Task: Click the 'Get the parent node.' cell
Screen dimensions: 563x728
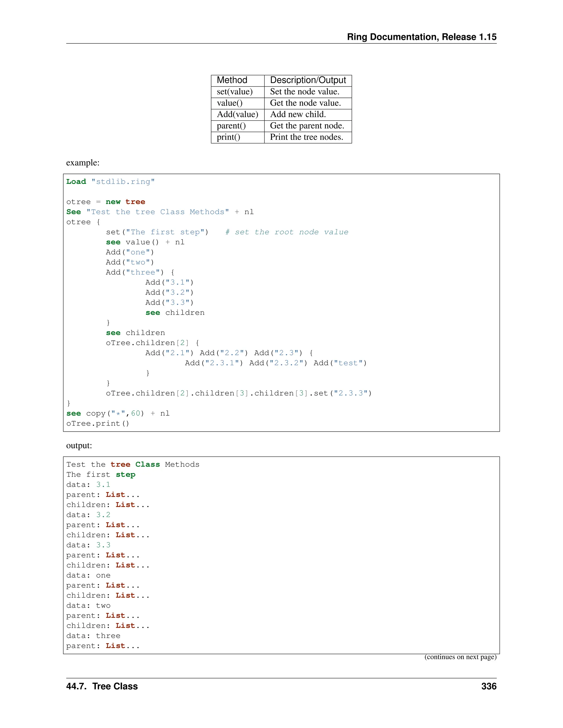Action: [307, 126]
